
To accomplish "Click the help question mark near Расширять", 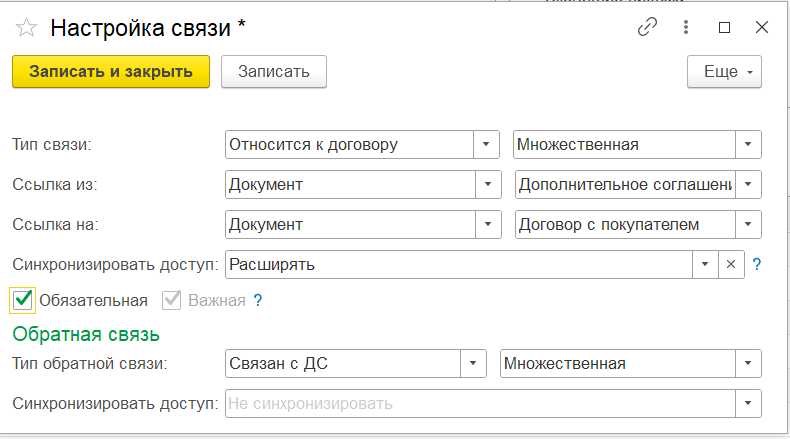I will pos(757,264).
